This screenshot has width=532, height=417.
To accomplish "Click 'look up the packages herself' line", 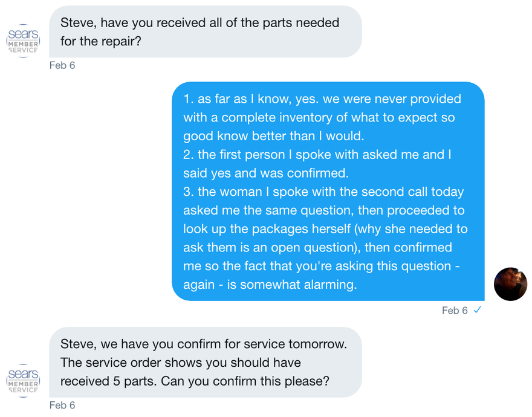I will click(325, 228).
